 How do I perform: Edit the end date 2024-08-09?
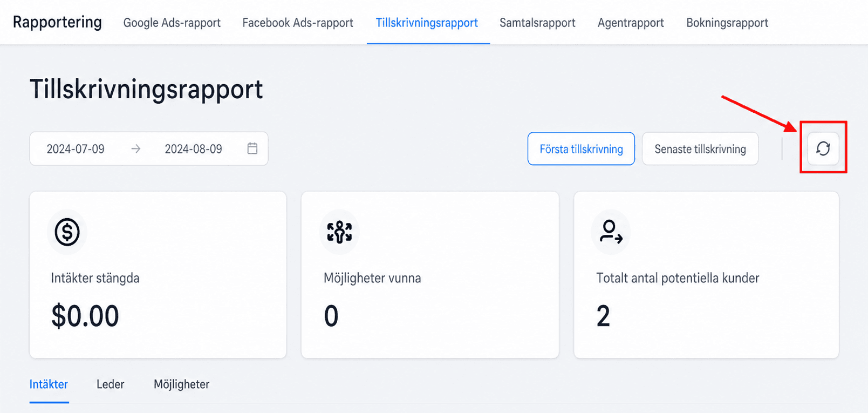pos(193,149)
